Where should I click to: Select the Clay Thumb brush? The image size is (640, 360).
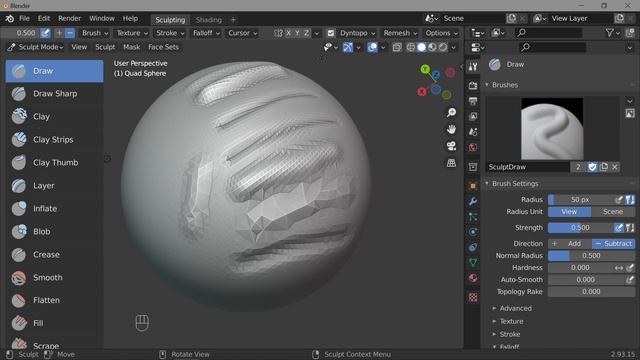pos(54,162)
